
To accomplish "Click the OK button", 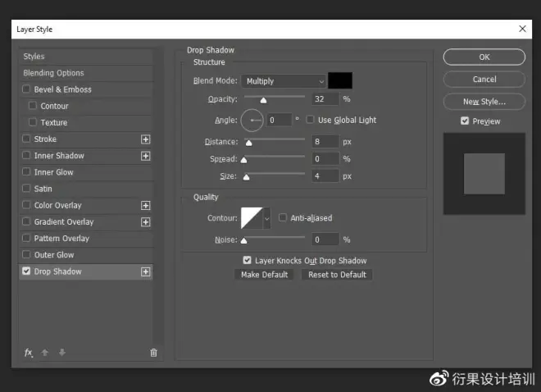I will (484, 57).
